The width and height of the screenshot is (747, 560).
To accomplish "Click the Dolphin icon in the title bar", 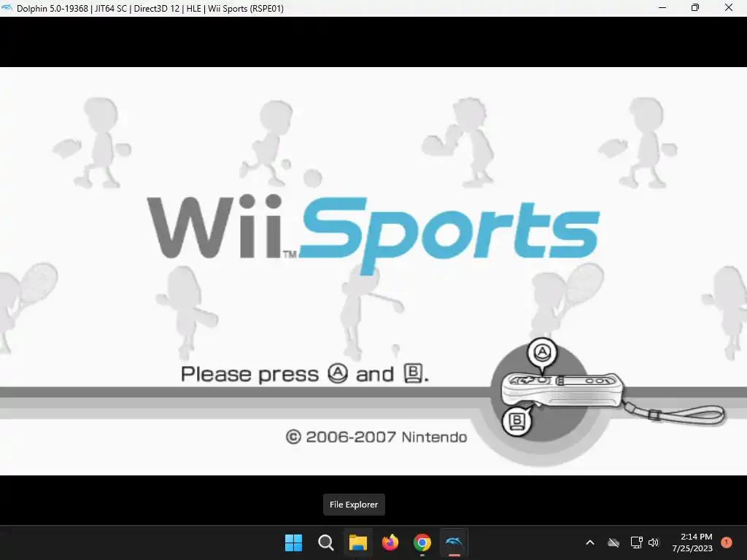I will [7, 8].
